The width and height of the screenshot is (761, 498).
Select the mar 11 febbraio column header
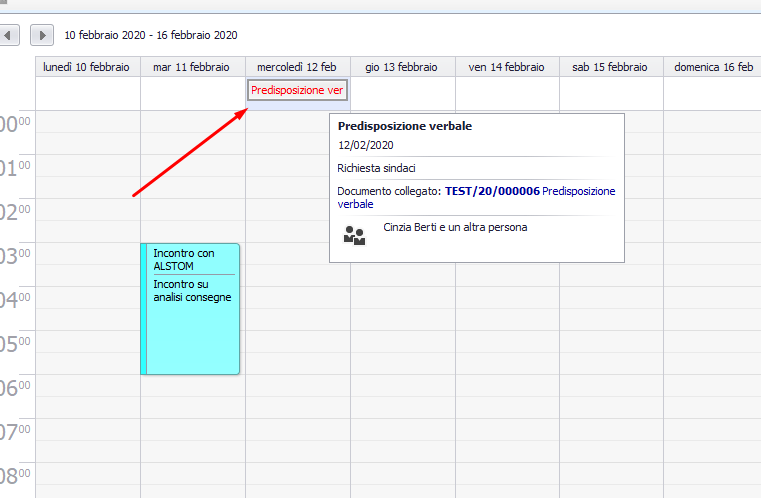[192, 67]
